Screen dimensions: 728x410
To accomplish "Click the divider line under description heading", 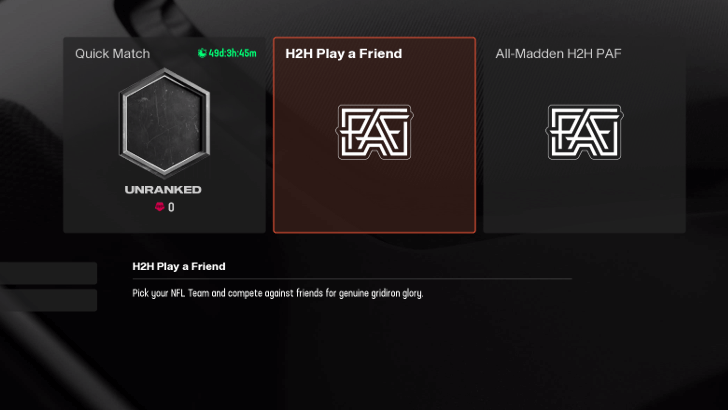I will point(352,279).
